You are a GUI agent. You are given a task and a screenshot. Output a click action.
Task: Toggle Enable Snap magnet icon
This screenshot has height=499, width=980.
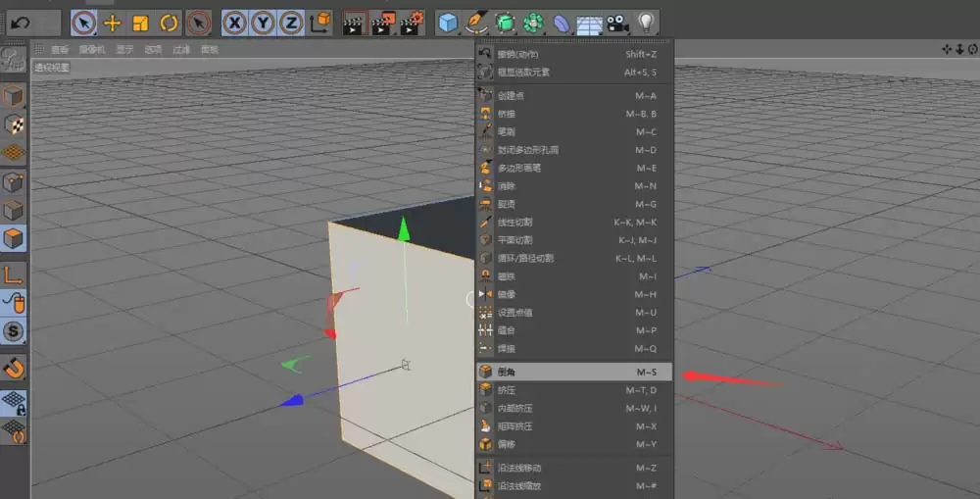coord(13,368)
